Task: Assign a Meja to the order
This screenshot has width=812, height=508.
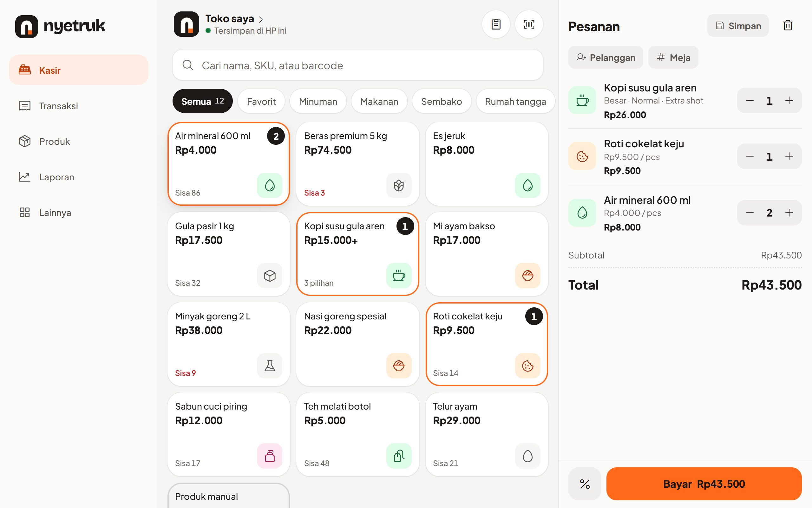Action: tap(673, 57)
